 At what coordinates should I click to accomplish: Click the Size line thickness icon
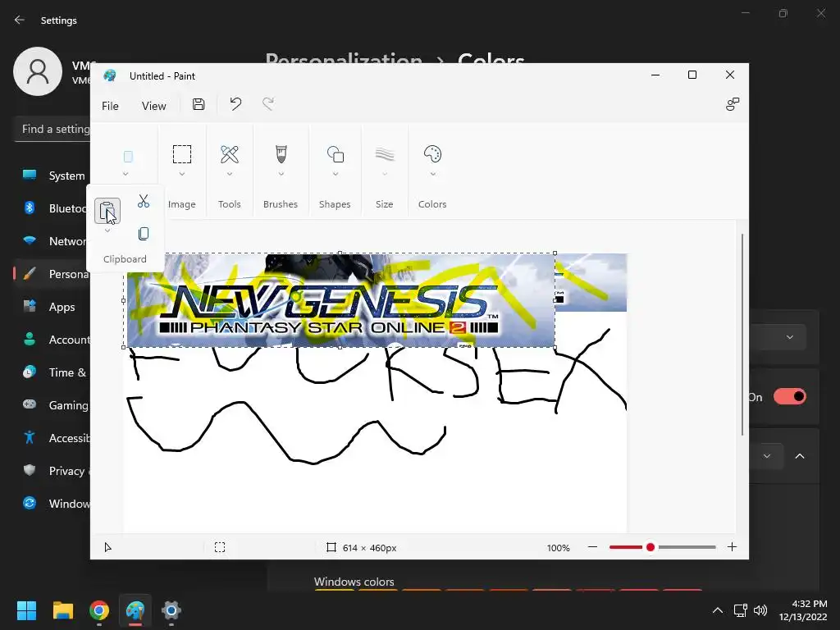[x=385, y=154]
